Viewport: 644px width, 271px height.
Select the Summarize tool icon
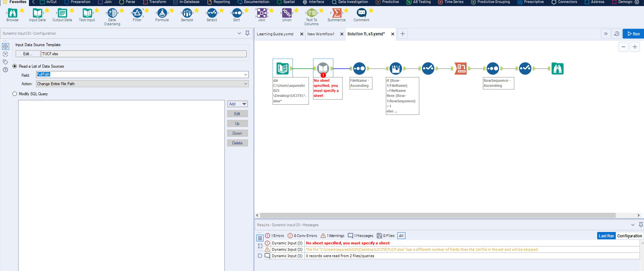click(336, 13)
